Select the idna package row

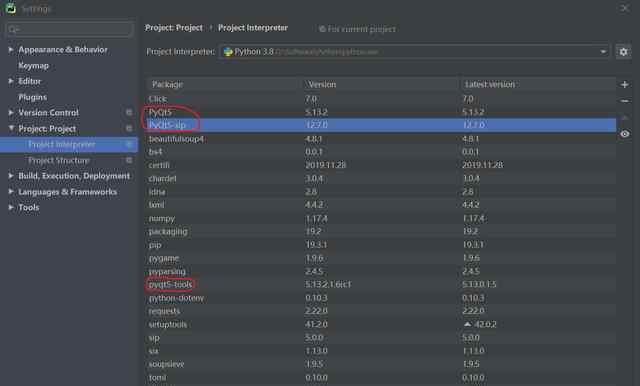point(381,191)
